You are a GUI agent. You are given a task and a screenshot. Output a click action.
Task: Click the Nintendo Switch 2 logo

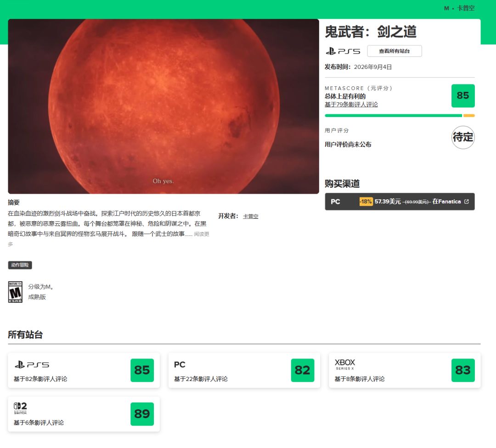(x=20, y=408)
